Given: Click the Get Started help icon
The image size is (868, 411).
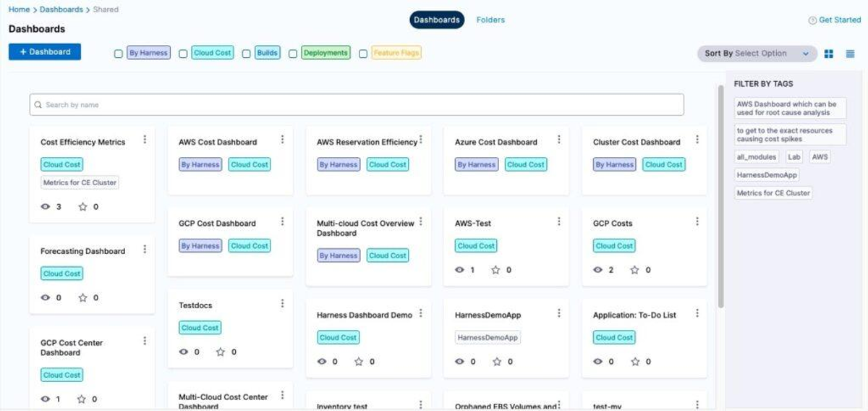Looking at the screenshot, I should (812, 20).
